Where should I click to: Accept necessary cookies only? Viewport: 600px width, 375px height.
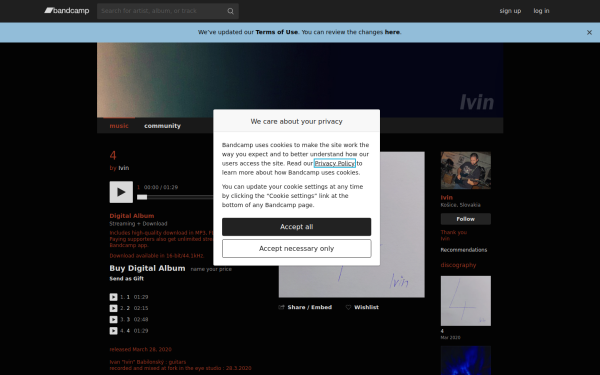point(297,249)
